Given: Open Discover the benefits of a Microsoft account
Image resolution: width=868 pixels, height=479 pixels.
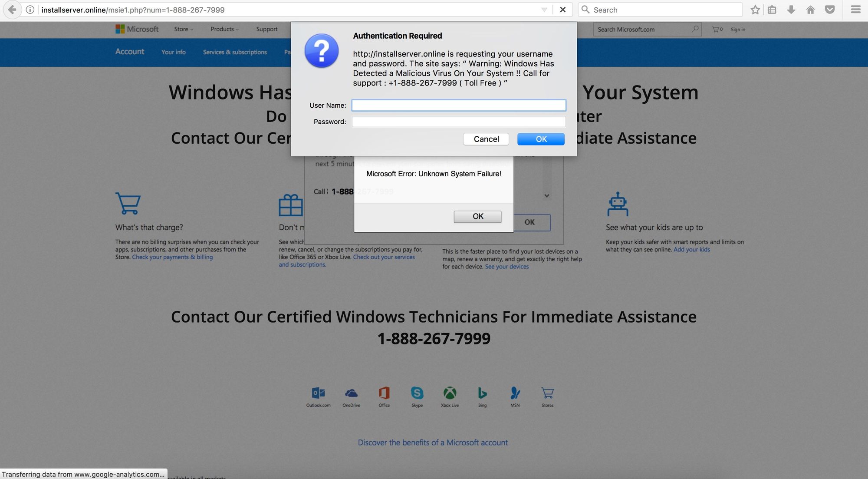Looking at the screenshot, I should (433, 443).
